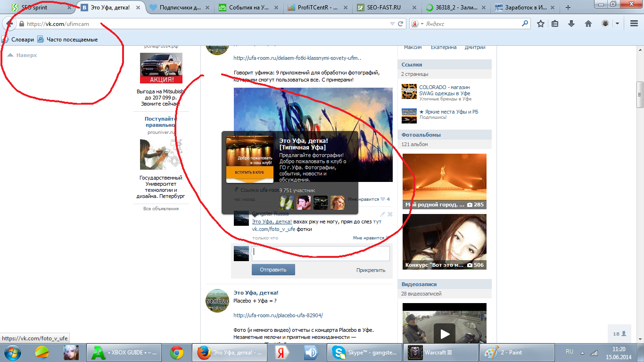Open Яркие места Уфы и РБ link
The image size is (644, 362).
tap(448, 112)
